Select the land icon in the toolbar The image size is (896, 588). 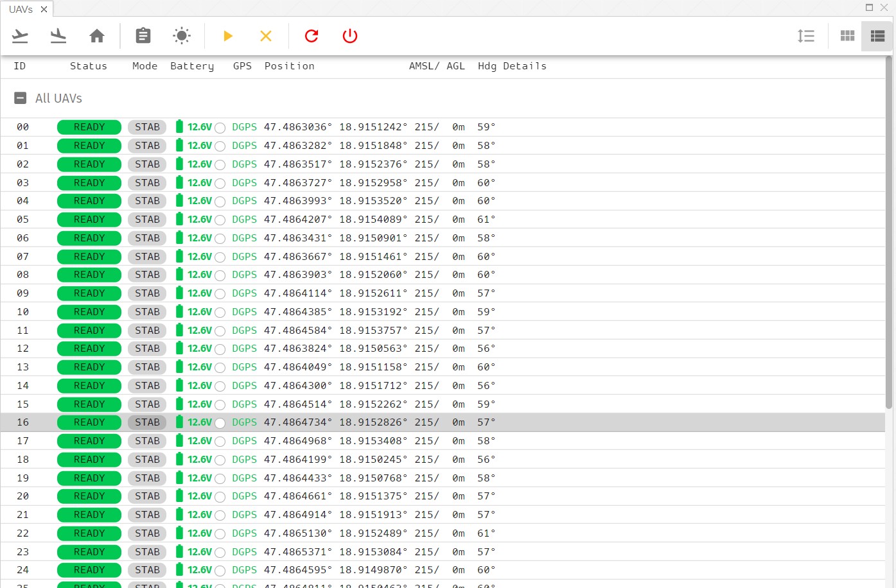pos(58,36)
